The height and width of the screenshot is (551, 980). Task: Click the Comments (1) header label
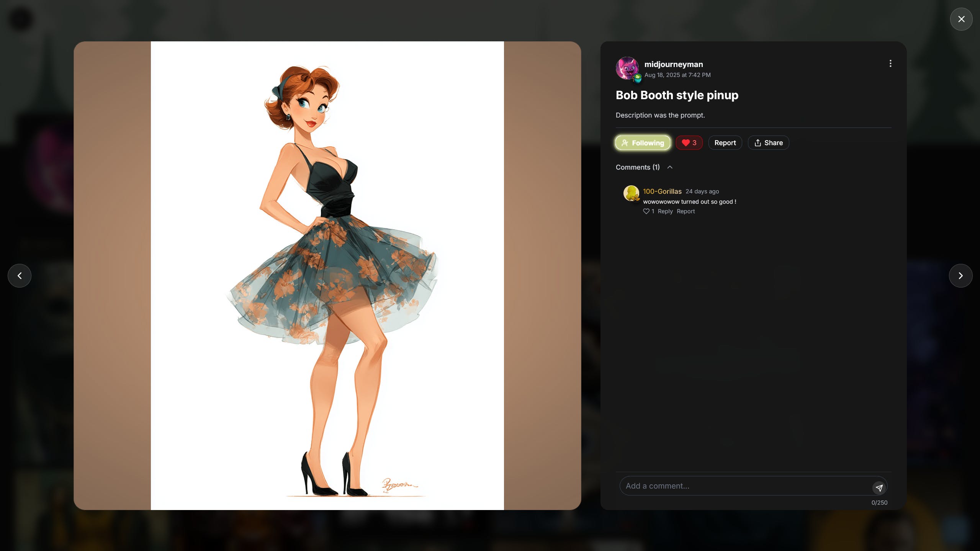638,167
